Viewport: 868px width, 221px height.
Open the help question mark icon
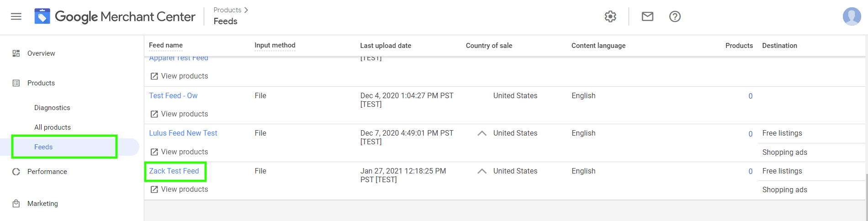coord(675,16)
